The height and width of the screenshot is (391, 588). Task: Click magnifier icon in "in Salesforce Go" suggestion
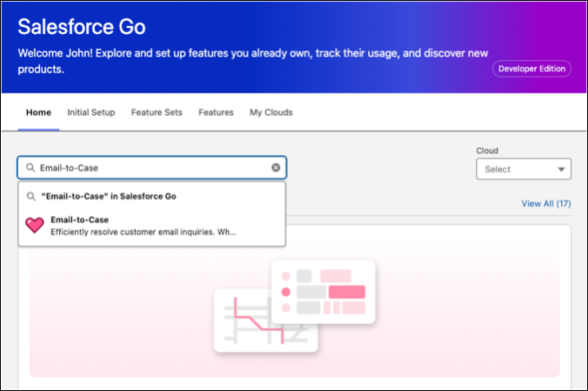[31, 197]
